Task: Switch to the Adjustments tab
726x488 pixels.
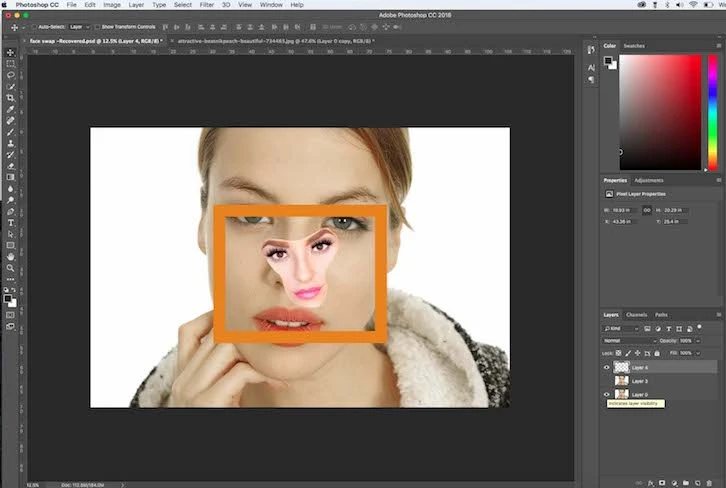Action: click(649, 180)
